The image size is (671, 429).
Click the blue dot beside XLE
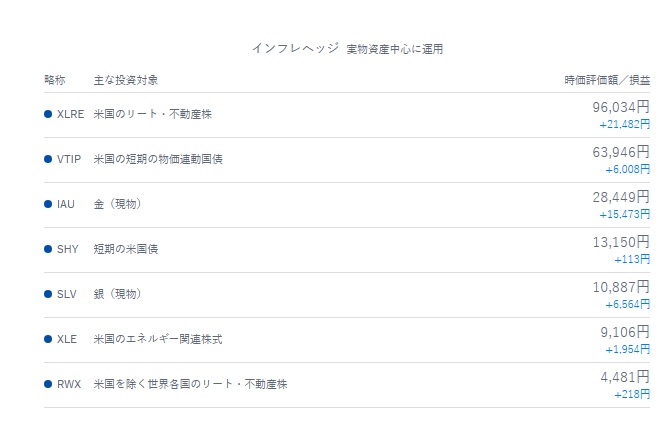[x=48, y=339]
